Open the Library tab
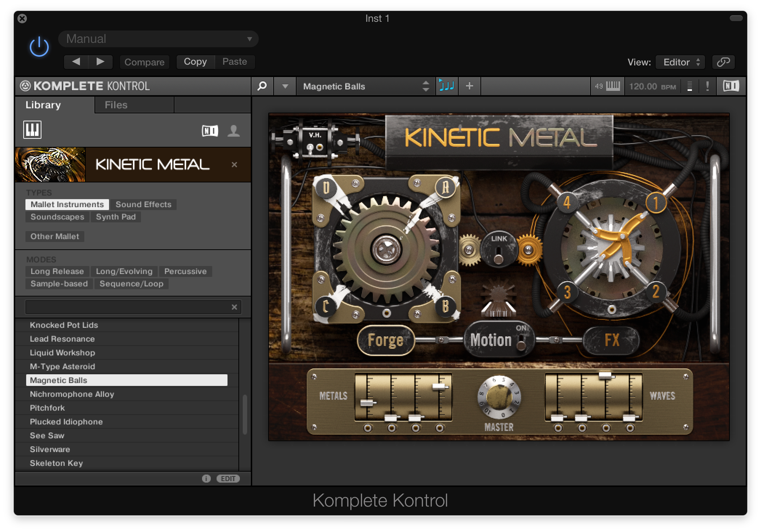The width and height of the screenshot is (761, 532). coord(43,105)
